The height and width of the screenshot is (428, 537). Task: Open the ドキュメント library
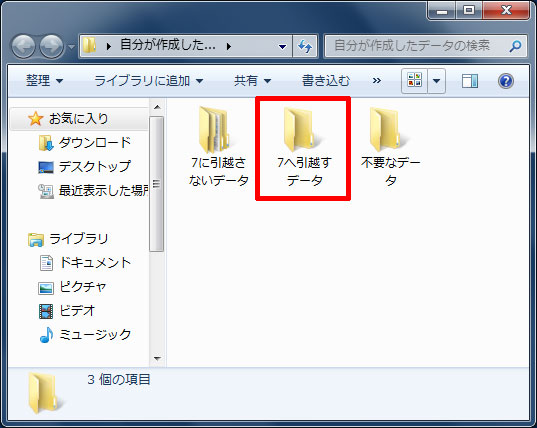[x=95, y=263]
